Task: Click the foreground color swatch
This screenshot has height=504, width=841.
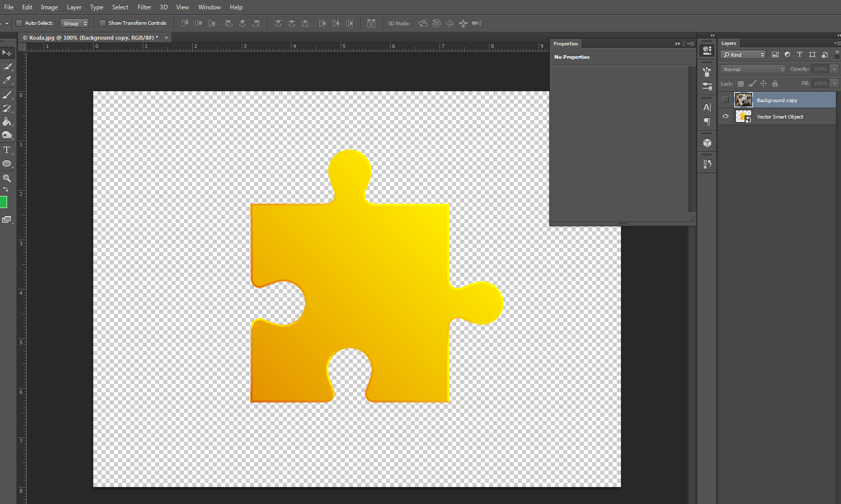Action: click(4, 201)
